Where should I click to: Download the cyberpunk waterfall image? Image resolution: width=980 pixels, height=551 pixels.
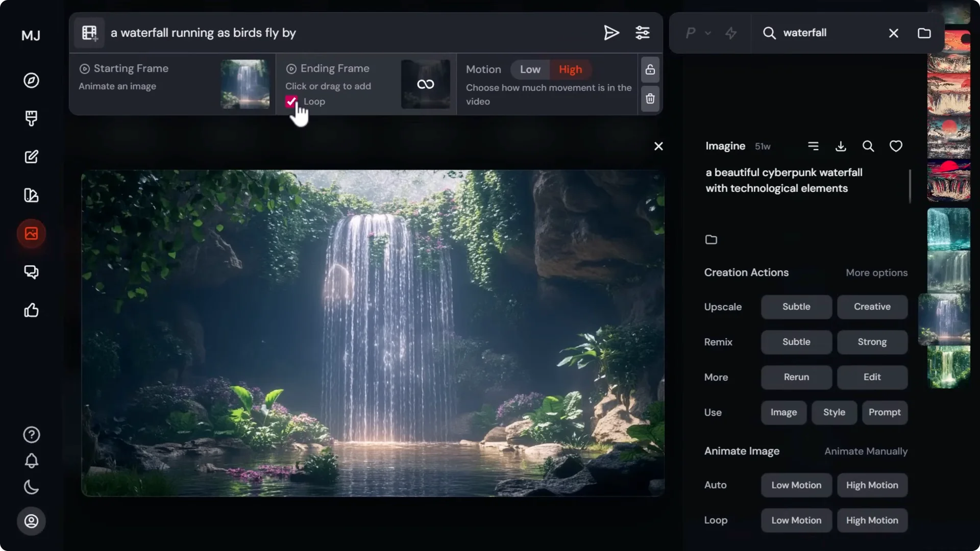tap(841, 146)
